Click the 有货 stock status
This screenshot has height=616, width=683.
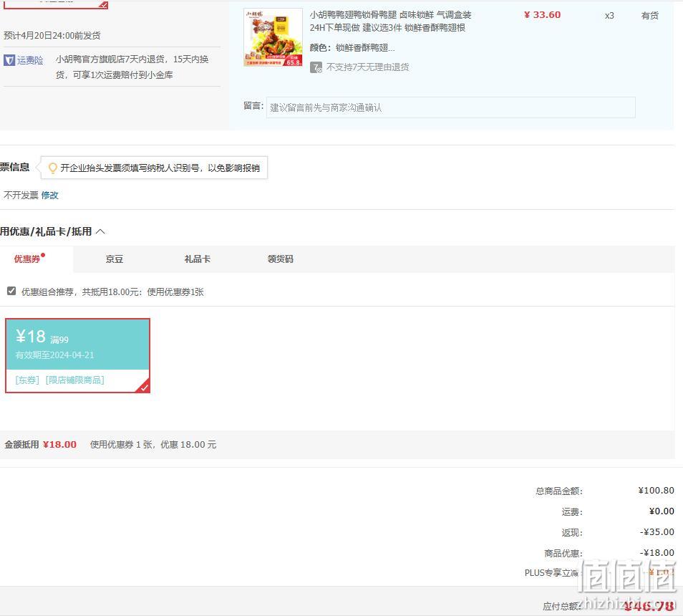coord(650,16)
